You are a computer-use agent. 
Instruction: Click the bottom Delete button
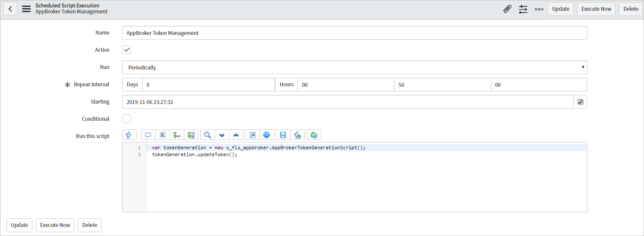89,225
